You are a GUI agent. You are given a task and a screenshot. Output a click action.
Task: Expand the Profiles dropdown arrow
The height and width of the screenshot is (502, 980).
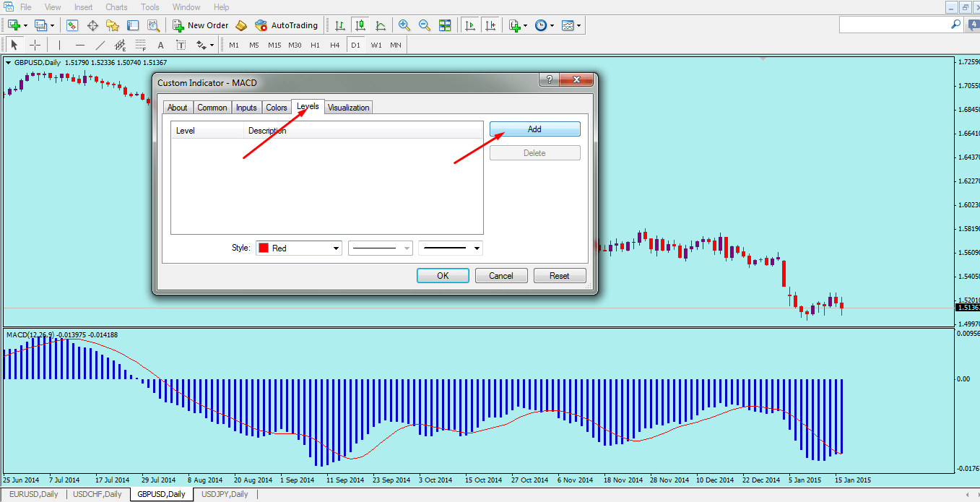[x=52, y=25]
